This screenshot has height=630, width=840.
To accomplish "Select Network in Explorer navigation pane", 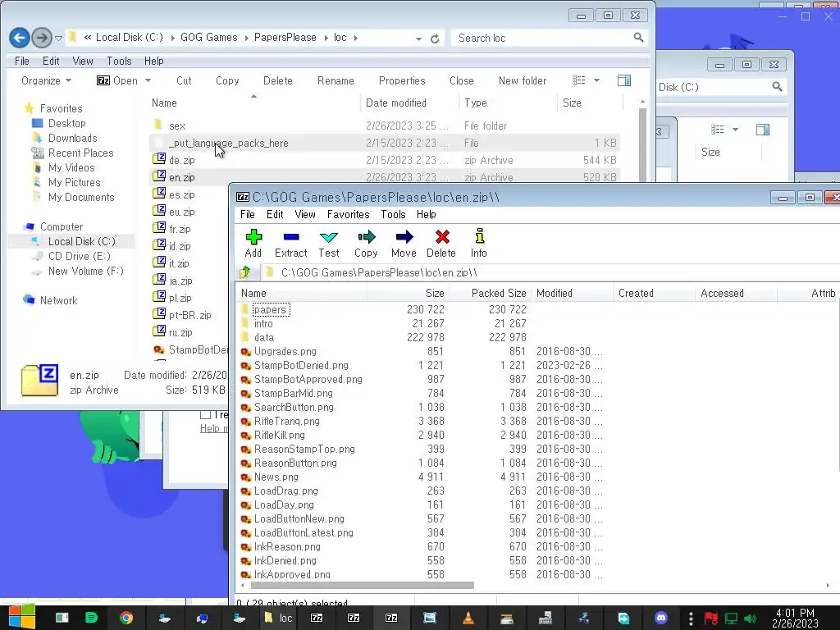I will (x=58, y=300).
